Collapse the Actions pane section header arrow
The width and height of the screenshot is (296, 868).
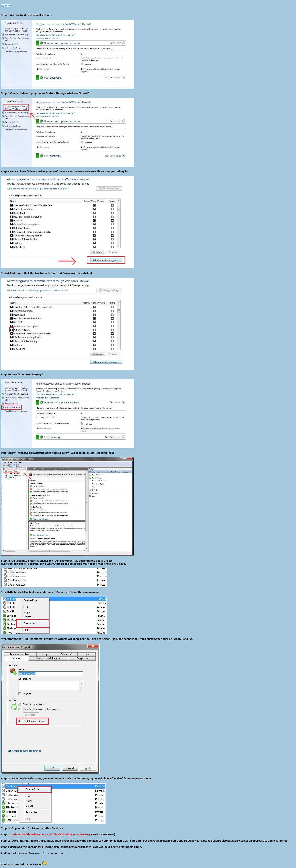coord(131,472)
